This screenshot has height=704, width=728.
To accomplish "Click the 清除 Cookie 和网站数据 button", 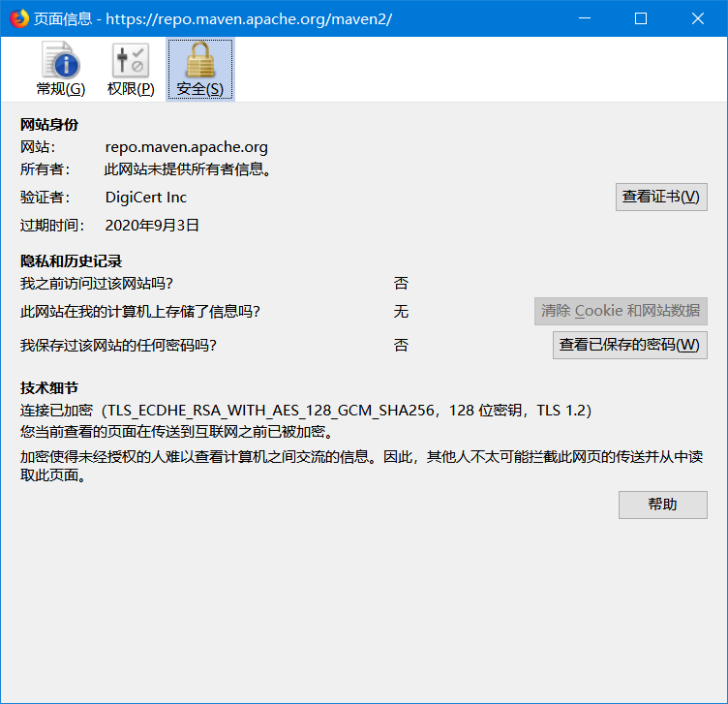I will 621,311.
